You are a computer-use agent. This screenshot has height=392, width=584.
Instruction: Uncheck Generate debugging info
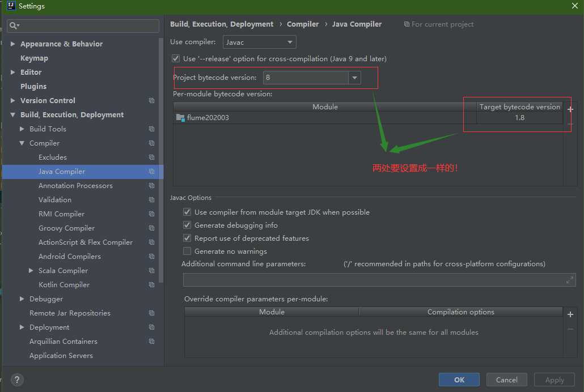pos(187,225)
